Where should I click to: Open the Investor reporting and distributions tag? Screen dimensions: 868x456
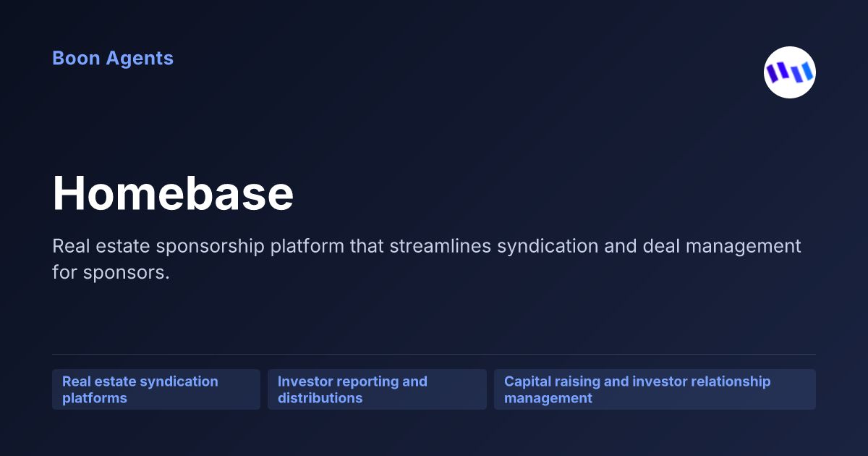click(x=377, y=389)
